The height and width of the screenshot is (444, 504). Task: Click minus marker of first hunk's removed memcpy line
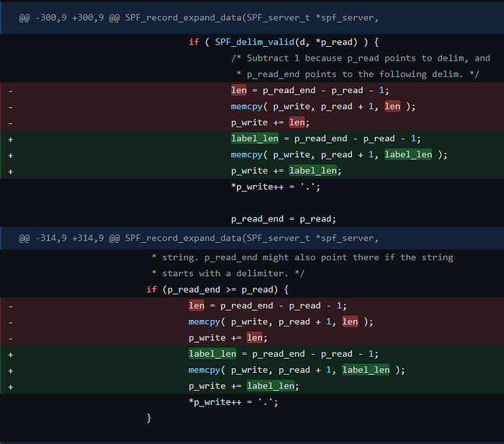(10, 106)
